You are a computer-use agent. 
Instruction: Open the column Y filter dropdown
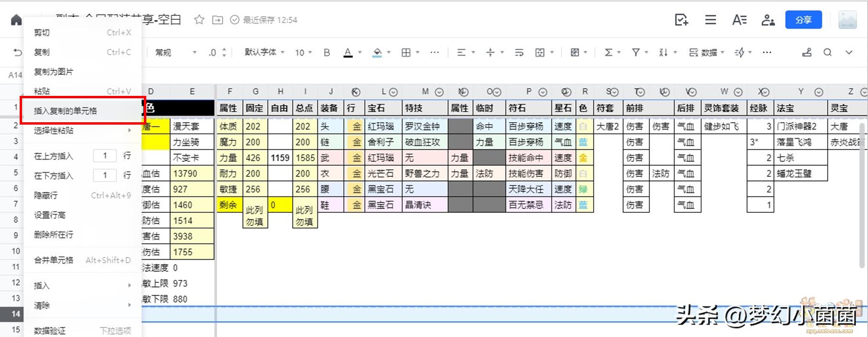(x=819, y=92)
